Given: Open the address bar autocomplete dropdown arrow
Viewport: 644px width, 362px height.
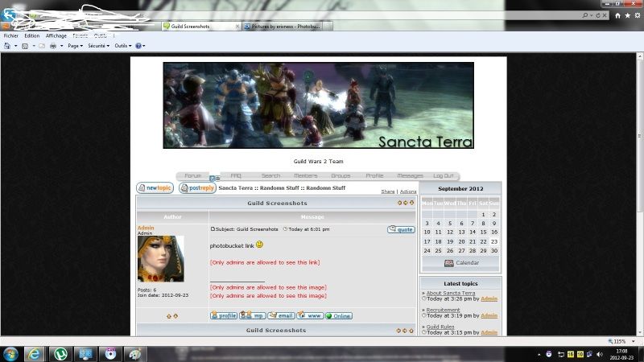Looking at the screenshot, I should tap(592, 15).
